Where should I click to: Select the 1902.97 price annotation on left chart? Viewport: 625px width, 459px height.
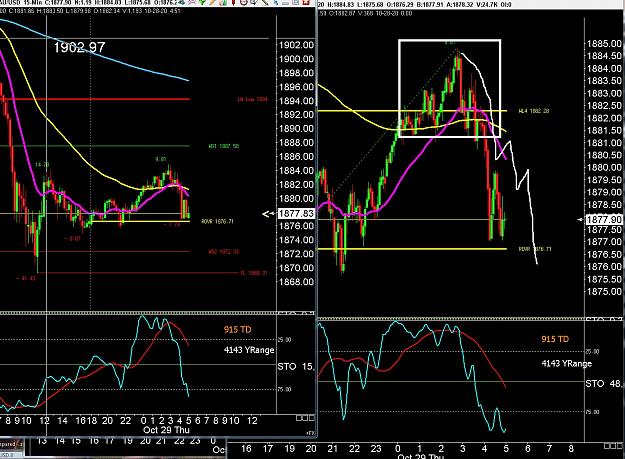click(x=79, y=48)
